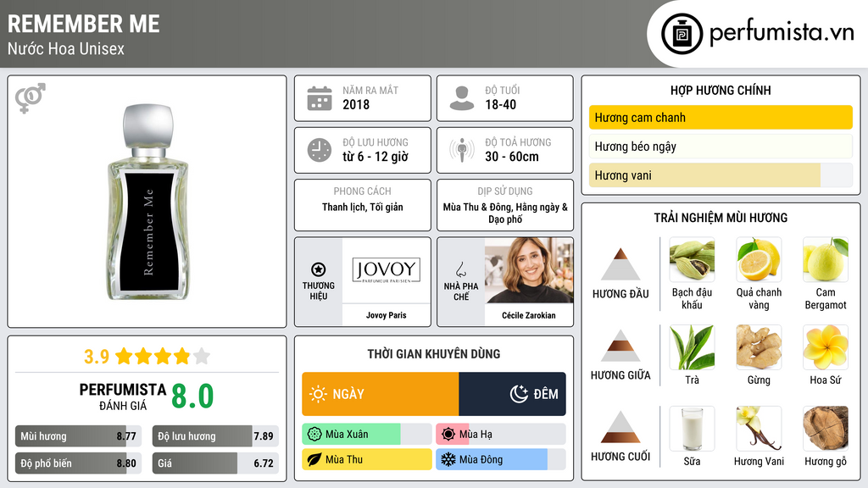Click the Hương đầu pyramid icon
This screenshot has width=868, height=488.
tap(620, 264)
